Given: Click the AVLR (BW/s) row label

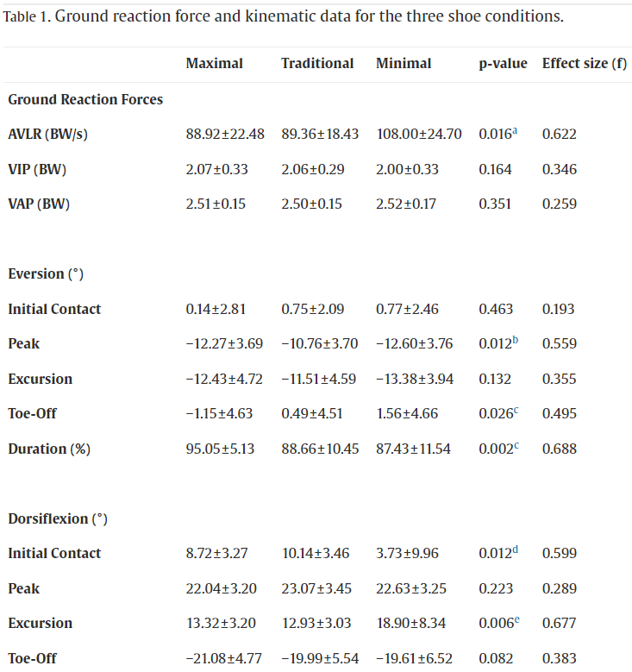Looking at the screenshot, I should pos(50,134).
